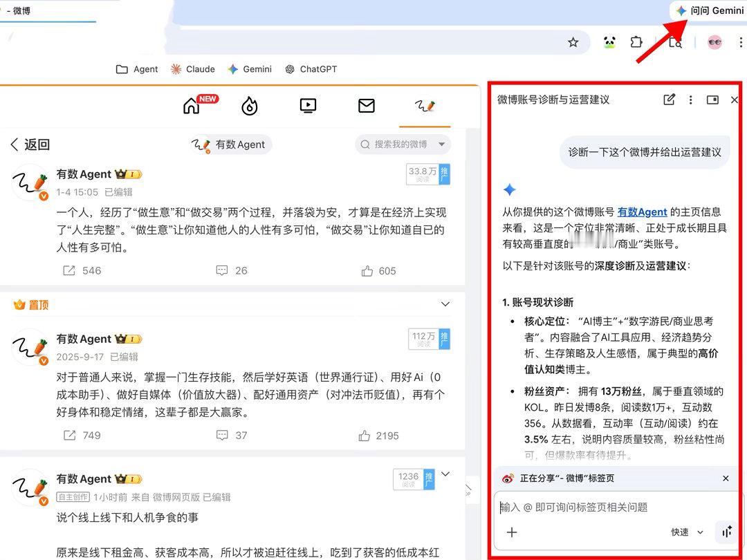Viewport: 747px width, 560px height.
Task: Click the 诊断一下这个微博并给出运营建议 prompt bubble
Action: tap(645, 152)
